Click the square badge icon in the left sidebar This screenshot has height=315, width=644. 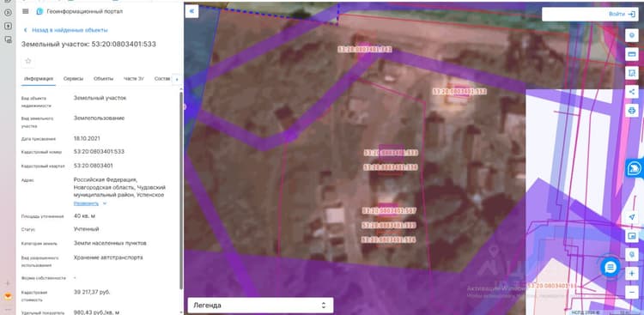[8, 26]
